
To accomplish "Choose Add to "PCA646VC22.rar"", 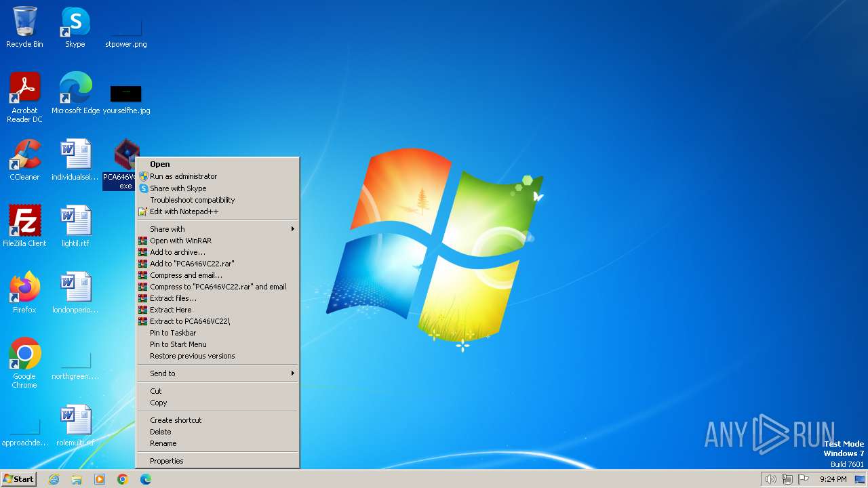I will (217, 264).
